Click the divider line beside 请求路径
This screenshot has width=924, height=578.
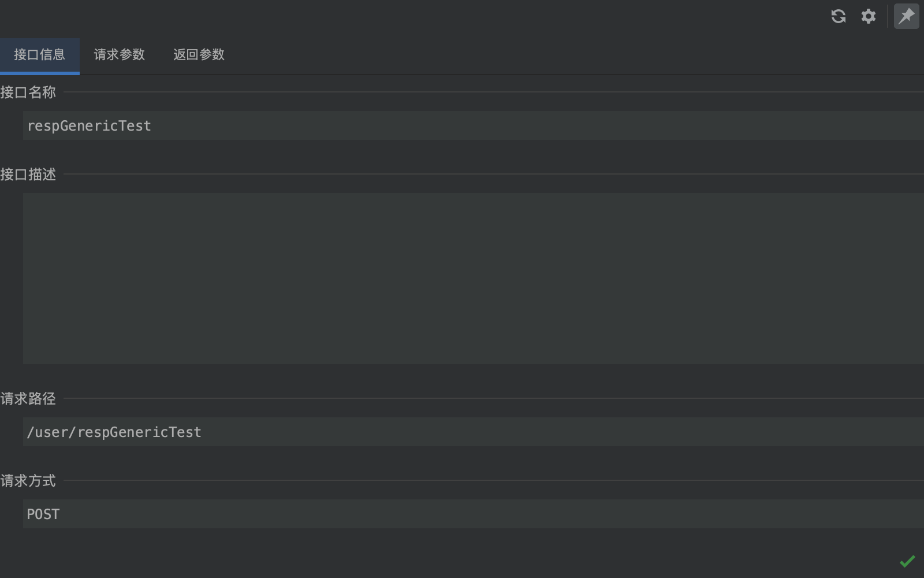491,398
